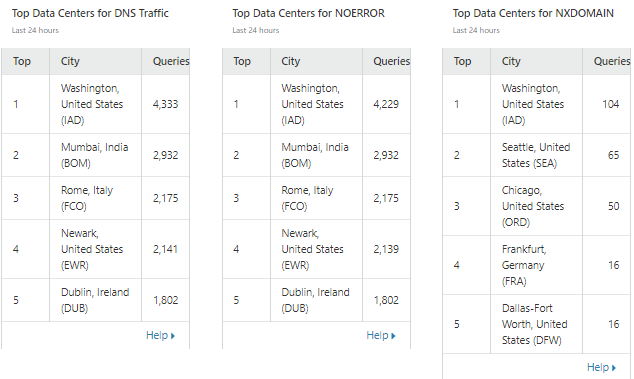
Task: Click Washington (IAD) in DNS Traffic table
Action: [92, 104]
